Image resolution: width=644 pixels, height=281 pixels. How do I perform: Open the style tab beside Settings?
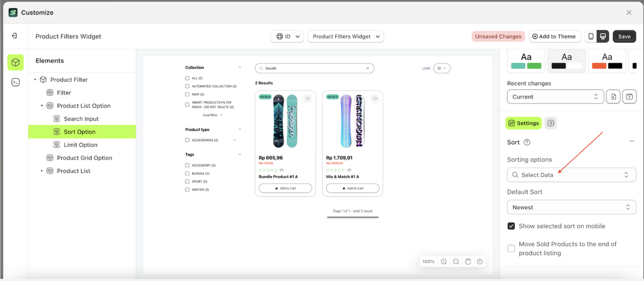pyautogui.click(x=551, y=123)
